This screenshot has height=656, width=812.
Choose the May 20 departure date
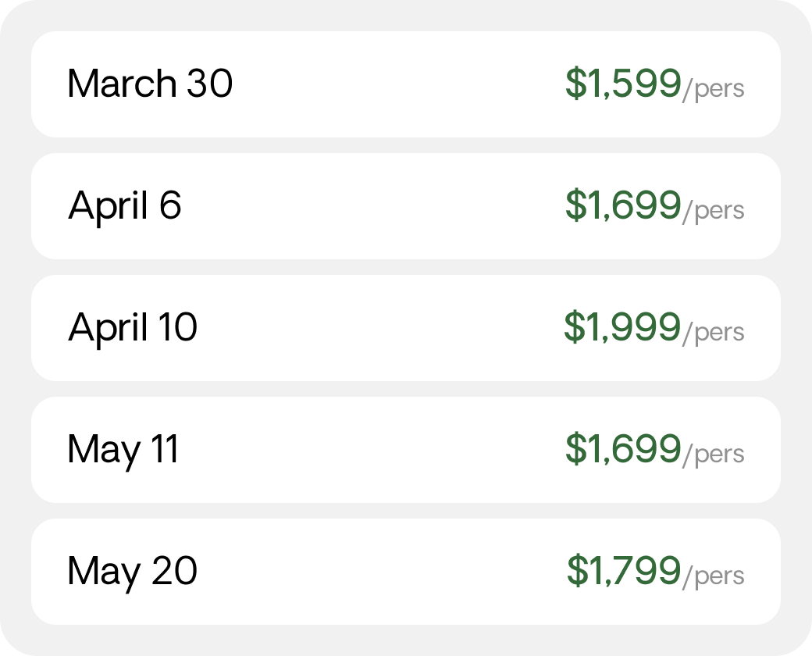coord(406,571)
